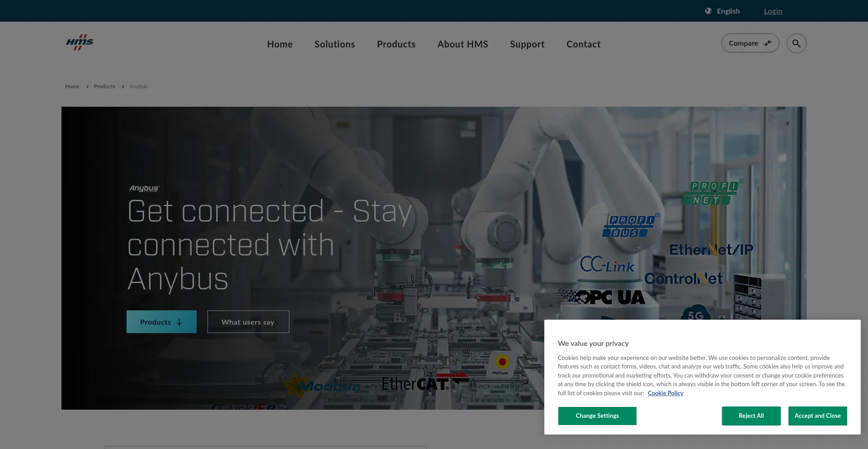868x449 pixels.
Task: Click the Anybus breadcrumb text
Action: (x=138, y=86)
